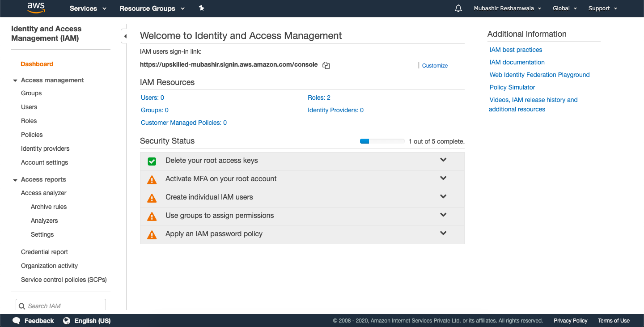This screenshot has height=327, width=644.
Task: Open the Global region dropdown
Action: (x=565, y=8)
